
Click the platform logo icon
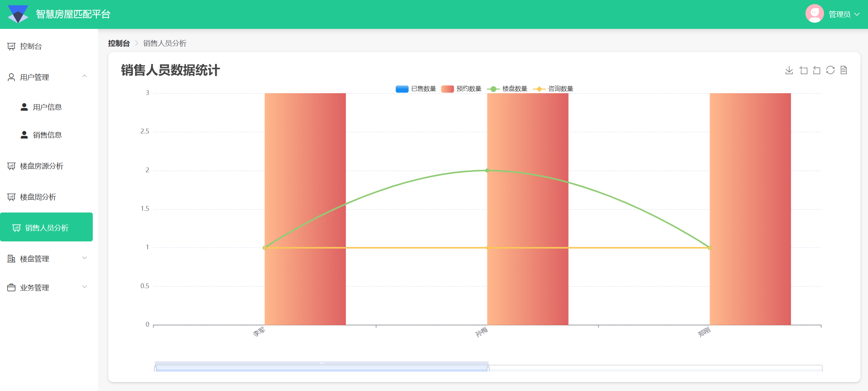click(x=18, y=14)
